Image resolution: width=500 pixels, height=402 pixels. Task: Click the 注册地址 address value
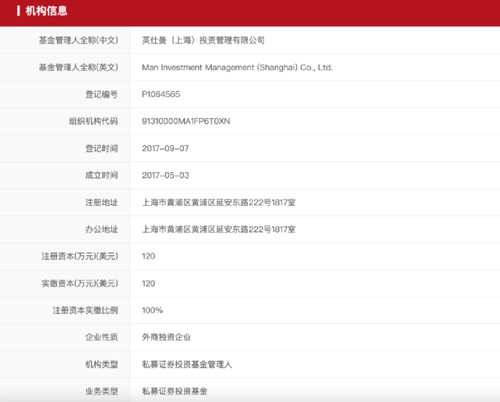[x=219, y=202]
